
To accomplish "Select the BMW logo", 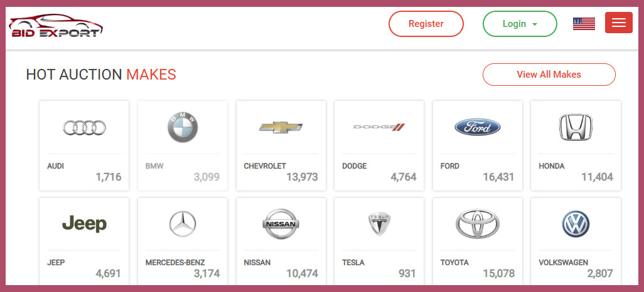I will [x=183, y=128].
